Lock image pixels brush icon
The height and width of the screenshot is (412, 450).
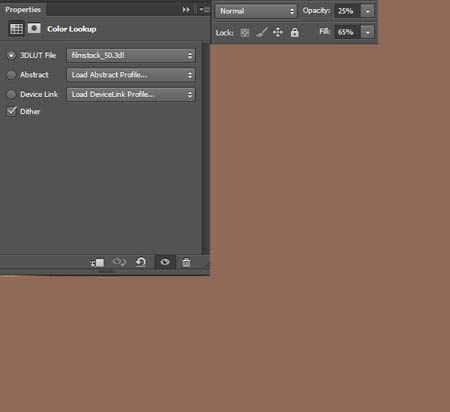coord(262,32)
